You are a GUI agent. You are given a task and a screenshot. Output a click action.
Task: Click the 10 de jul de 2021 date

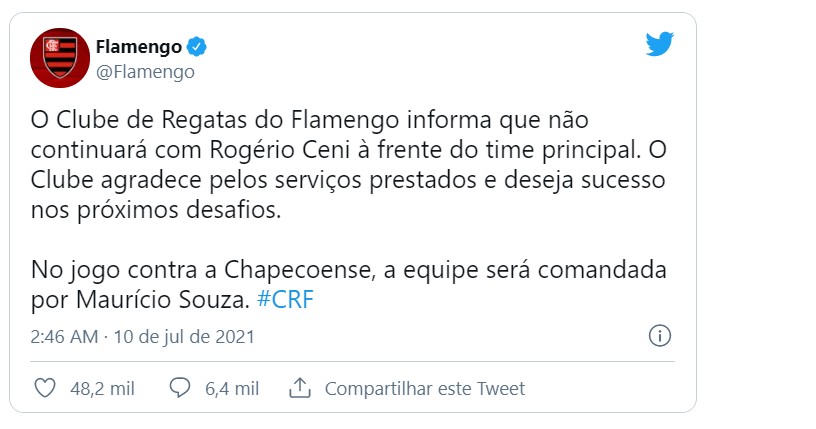[x=184, y=337]
